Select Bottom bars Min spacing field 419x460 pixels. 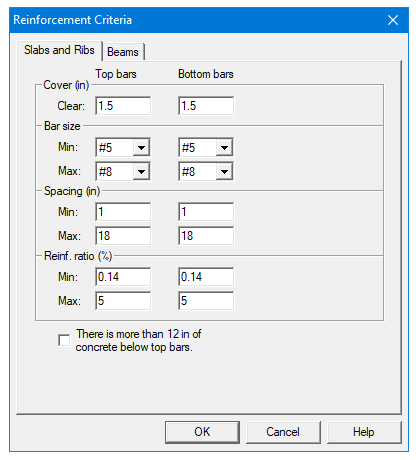coord(206,212)
